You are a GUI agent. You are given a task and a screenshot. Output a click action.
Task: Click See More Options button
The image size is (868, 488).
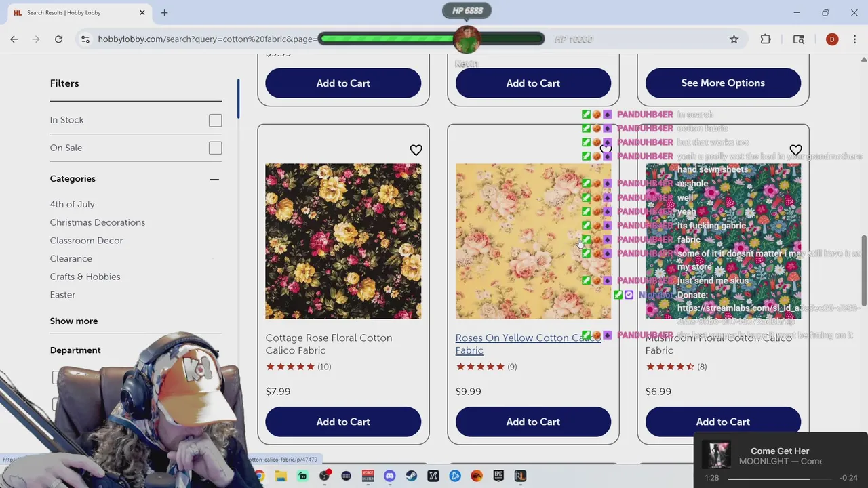pos(723,83)
